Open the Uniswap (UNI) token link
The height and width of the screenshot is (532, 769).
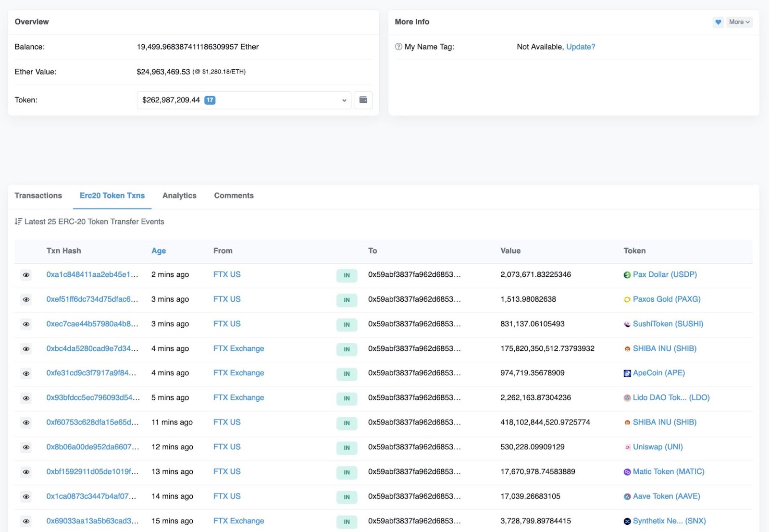point(658,447)
